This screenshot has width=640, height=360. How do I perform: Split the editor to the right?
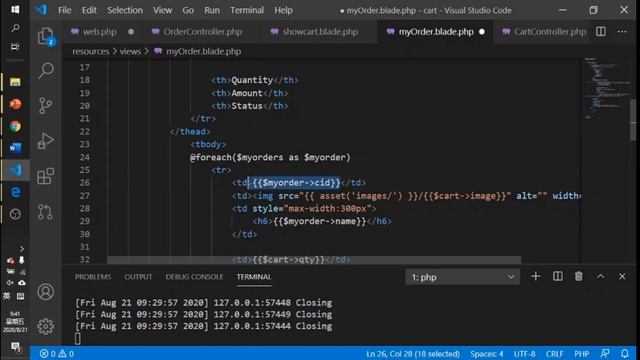tap(601, 31)
